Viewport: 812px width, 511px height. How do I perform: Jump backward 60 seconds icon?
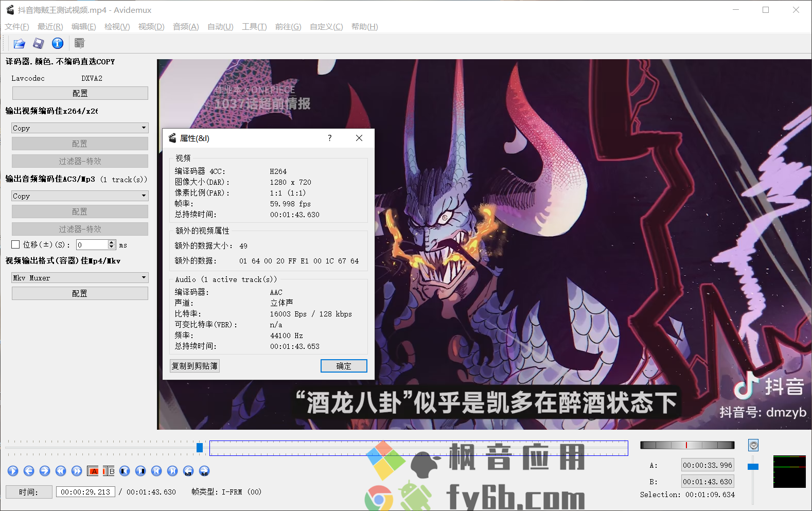(x=188, y=471)
